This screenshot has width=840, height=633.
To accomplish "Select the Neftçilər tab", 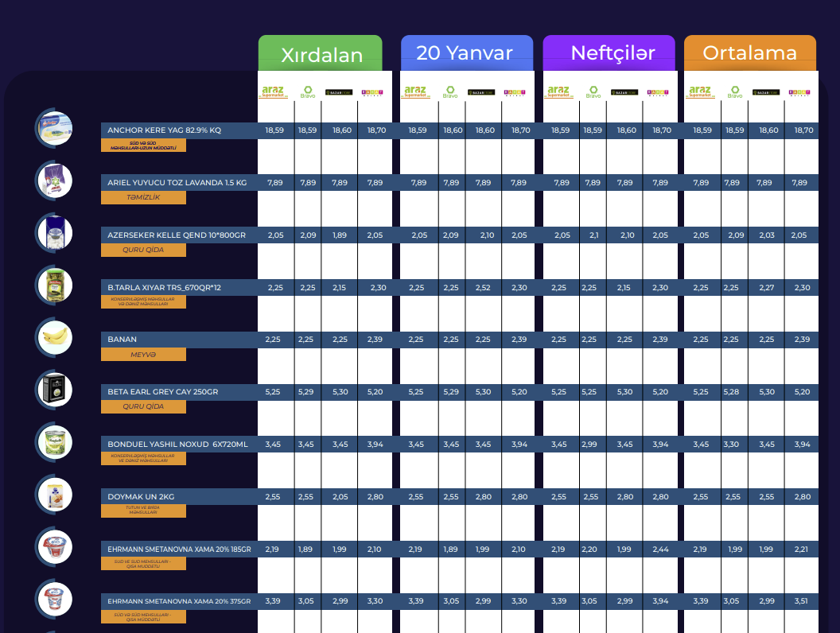I will pyautogui.click(x=609, y=53).
